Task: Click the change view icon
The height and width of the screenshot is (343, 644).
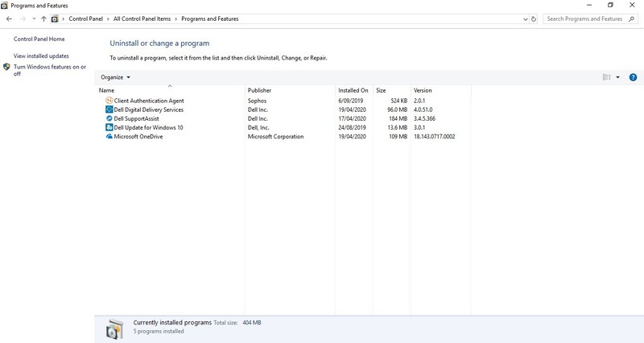Action: click(x=607, y=77)
